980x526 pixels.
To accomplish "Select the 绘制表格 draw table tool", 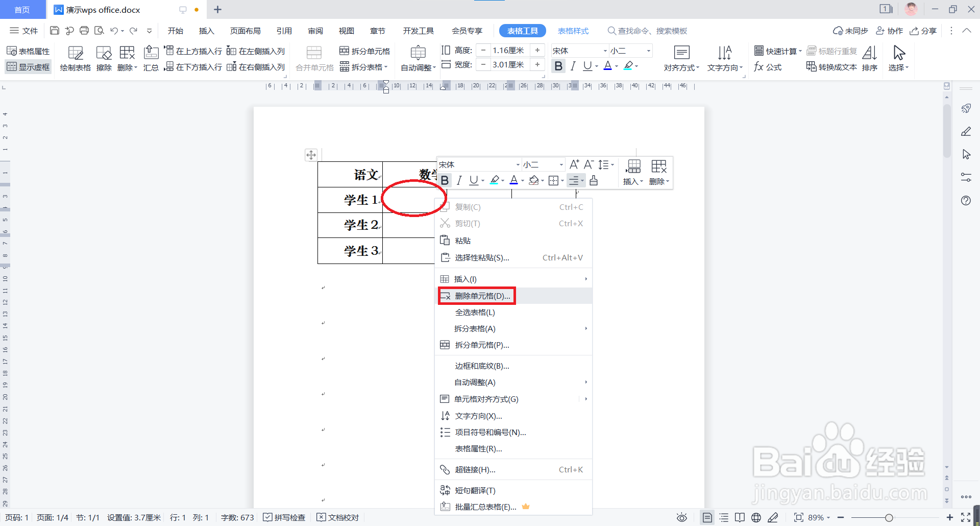I will pos(76,58).
